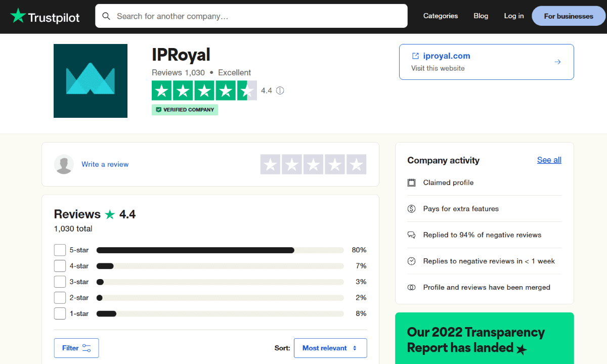607x364 pixels.
Task: Click Replied to 94% of negative reviews
Action: point(482,235)
